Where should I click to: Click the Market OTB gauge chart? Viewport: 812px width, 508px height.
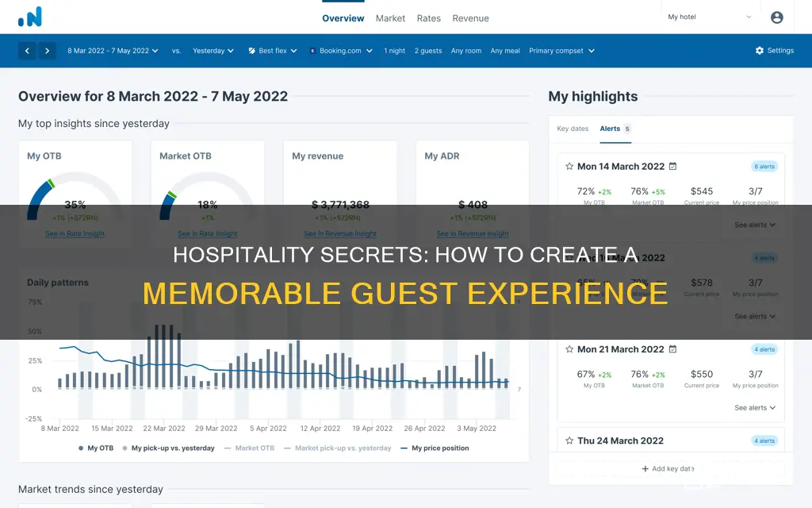coord(208,197)
